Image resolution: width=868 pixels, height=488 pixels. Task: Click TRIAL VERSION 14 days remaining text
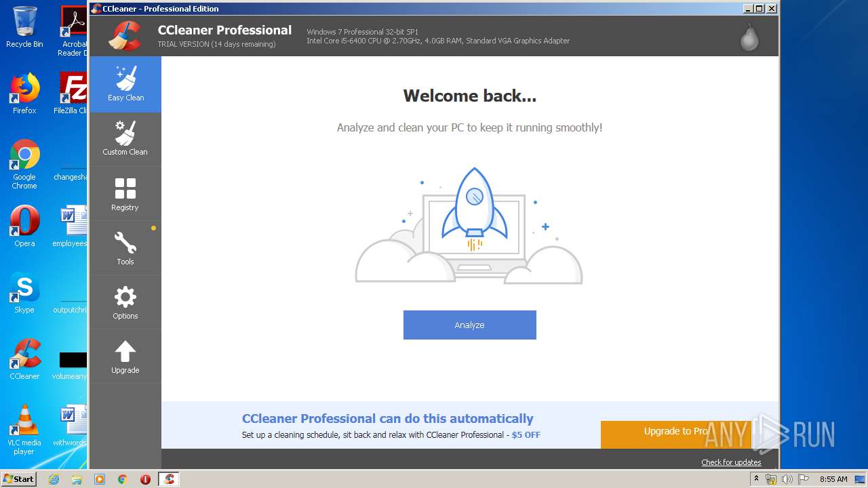(x=216, y=44)
